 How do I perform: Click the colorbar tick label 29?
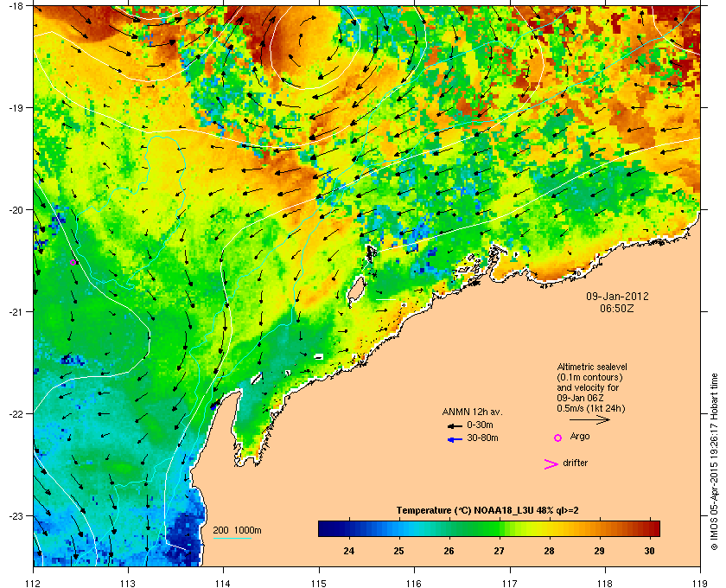(x=599, y=551)
